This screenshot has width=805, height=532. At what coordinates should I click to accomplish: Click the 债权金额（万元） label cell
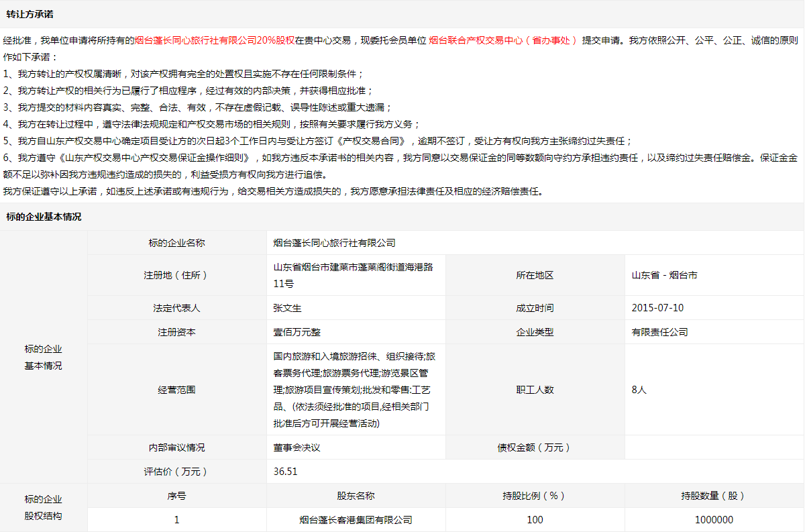point(535,447)
